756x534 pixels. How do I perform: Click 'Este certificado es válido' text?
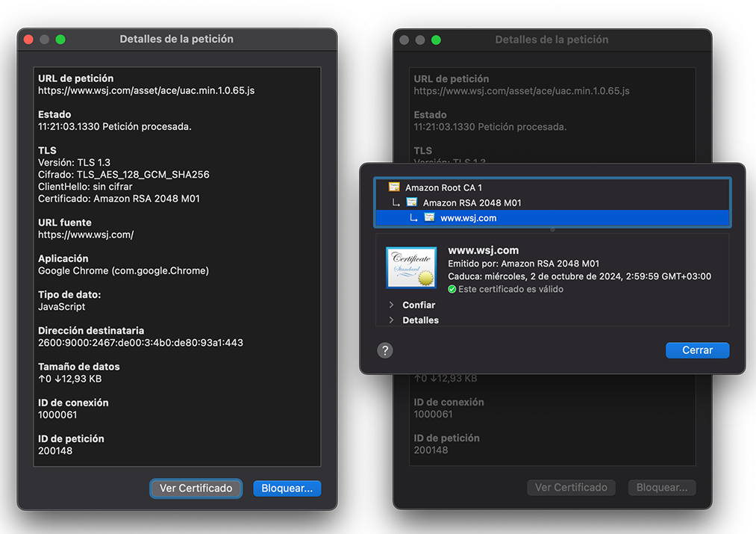(x=510, y=290)
